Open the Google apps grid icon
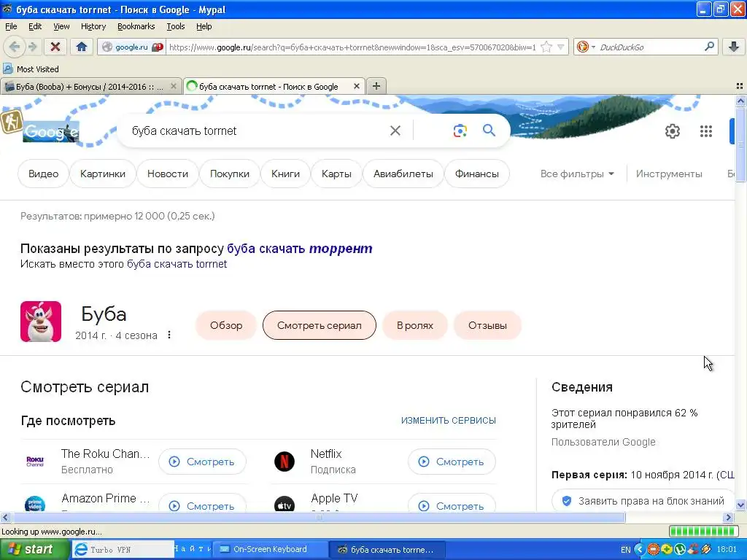747x560 pixels. [x=706, y=131]
